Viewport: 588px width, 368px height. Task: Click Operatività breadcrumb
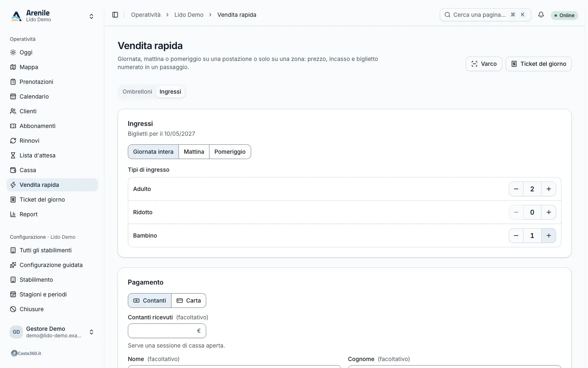tap(146, 15)
